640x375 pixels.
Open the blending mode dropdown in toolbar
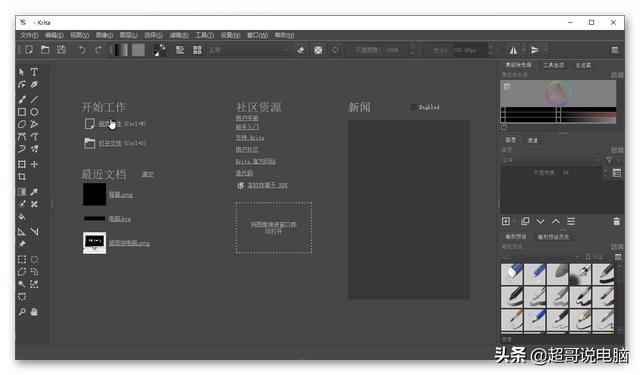[248, 50]
